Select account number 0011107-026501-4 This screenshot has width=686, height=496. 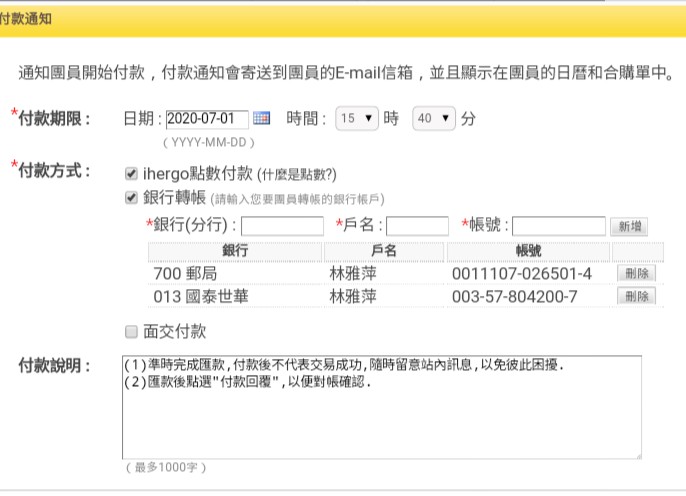[522, 274]
